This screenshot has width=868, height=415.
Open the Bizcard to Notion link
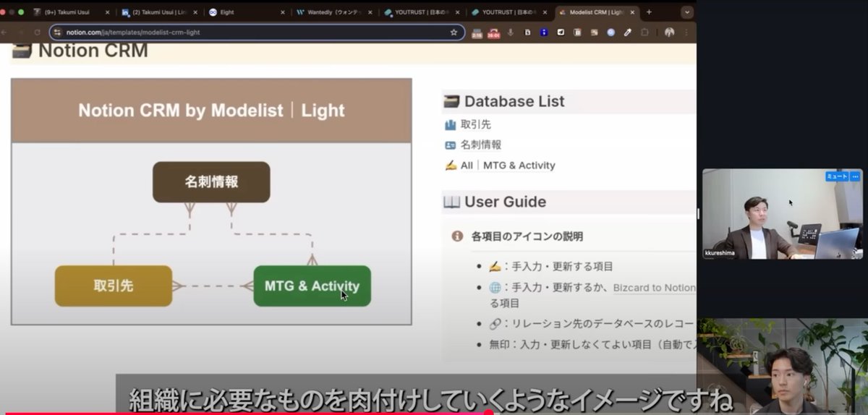click(x=654, y=288)
